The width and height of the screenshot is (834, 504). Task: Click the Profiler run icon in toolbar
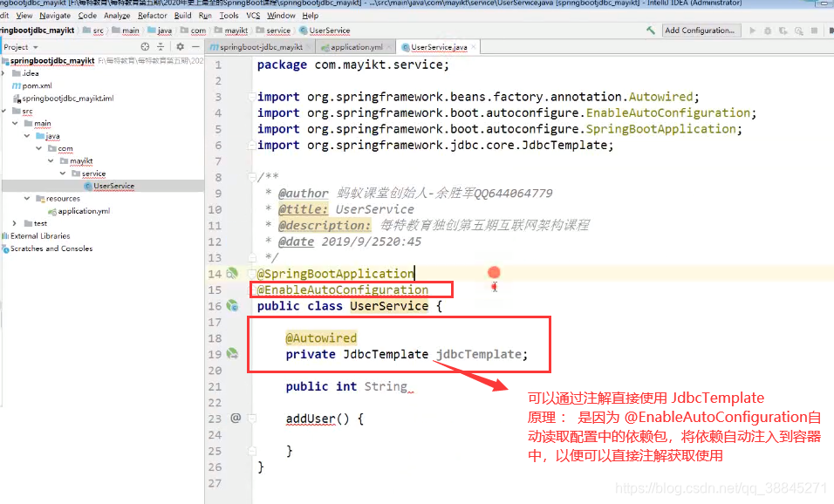(x=798, y=31)
